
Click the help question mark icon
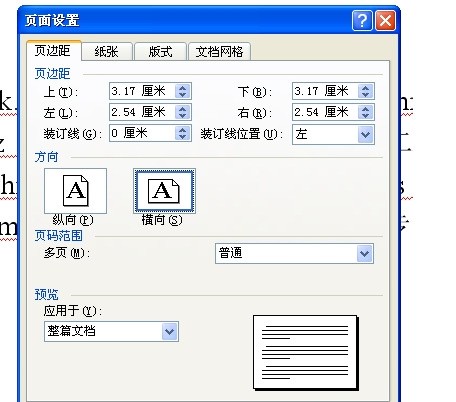362,20
